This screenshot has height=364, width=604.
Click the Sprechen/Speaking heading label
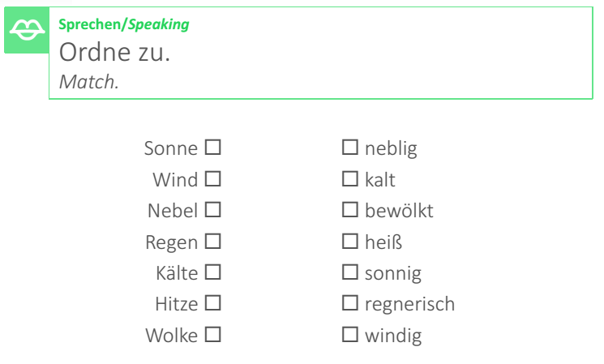(125, 25)
